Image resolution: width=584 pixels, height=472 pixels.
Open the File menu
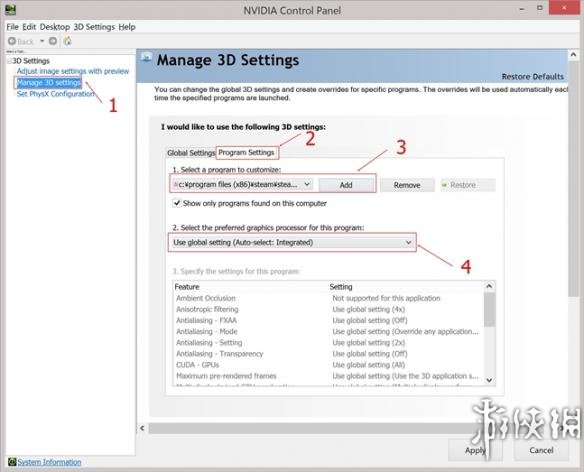(x=12, y=27)
